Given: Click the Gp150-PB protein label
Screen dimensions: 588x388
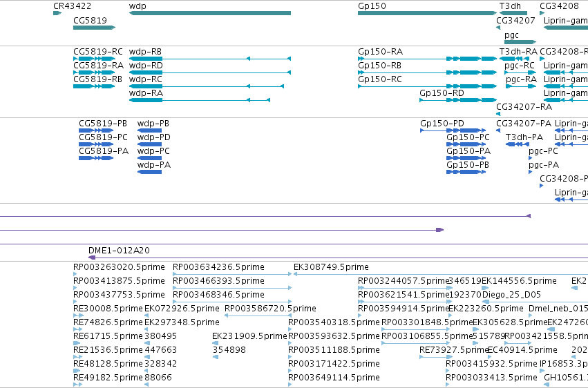Looking at the screenshot, I should tap(468, 165).
